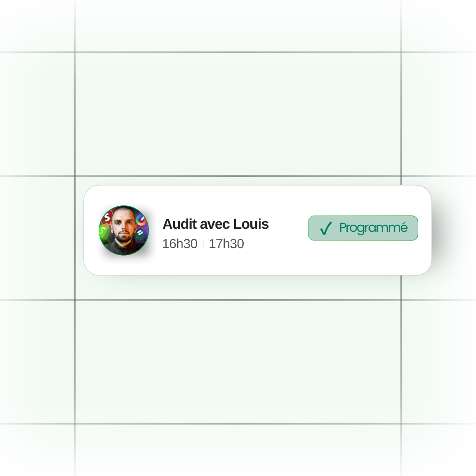Click the white envelope check icon in the avatar

140,233
